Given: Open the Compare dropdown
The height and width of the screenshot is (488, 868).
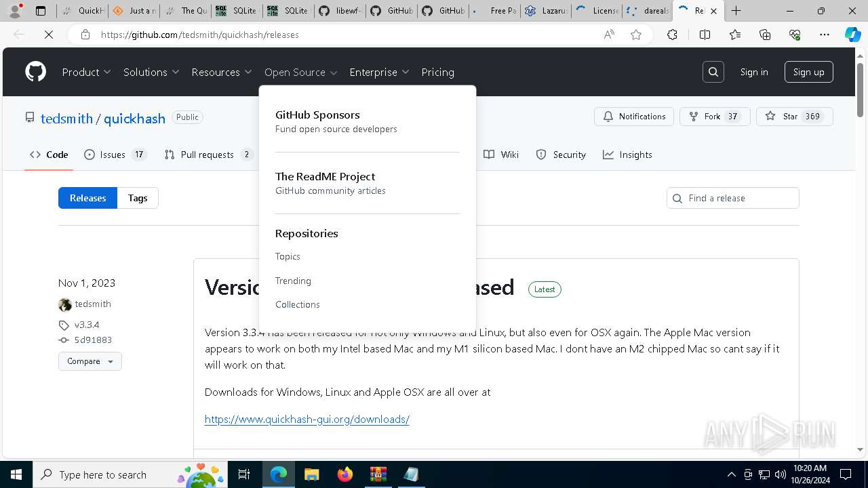Looking at the screenshot, I should point(90,361).
